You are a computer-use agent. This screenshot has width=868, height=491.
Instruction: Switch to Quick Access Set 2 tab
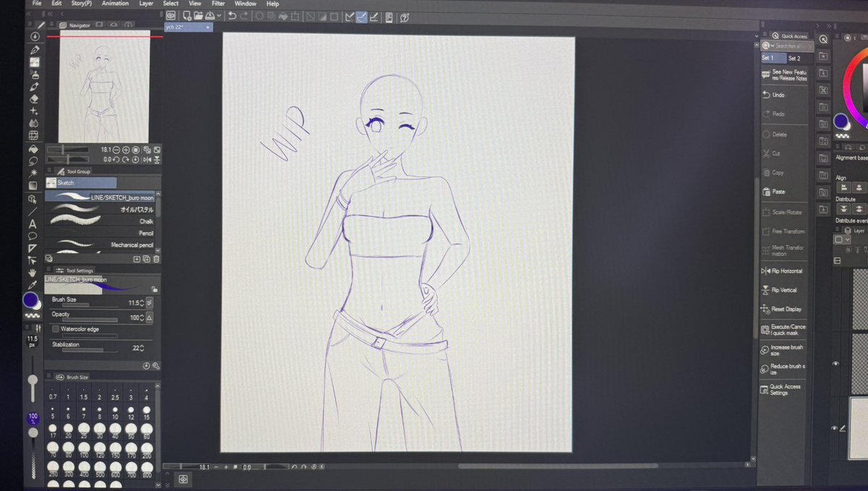[x=794, y=58]
